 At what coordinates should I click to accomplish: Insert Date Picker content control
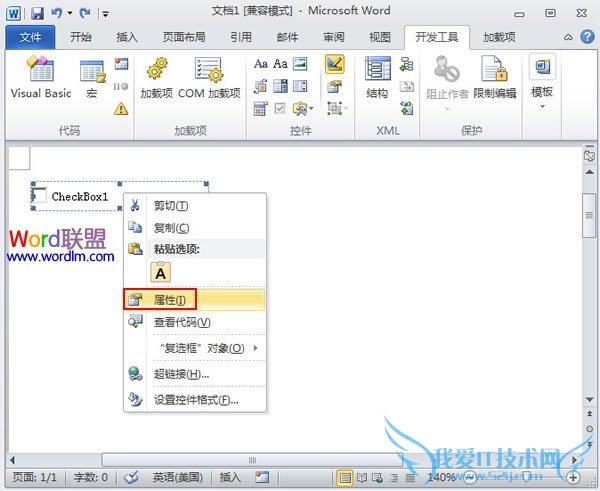pos(261,109)
